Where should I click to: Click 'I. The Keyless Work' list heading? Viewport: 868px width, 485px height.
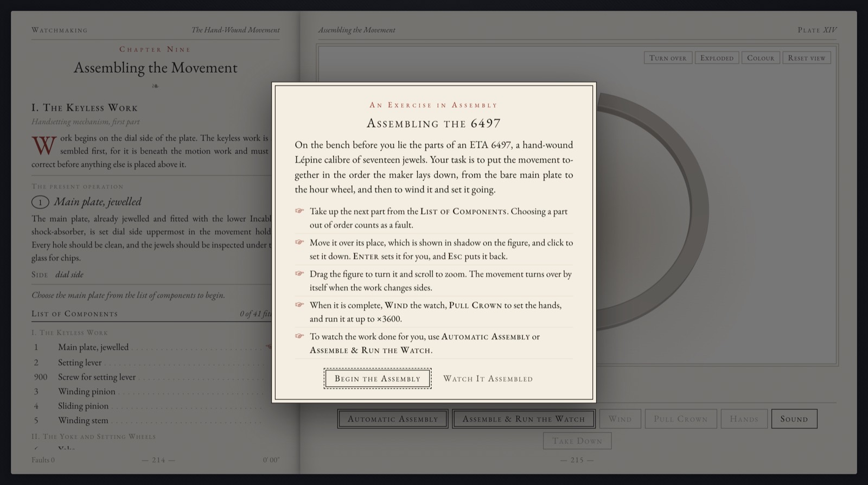69,333
